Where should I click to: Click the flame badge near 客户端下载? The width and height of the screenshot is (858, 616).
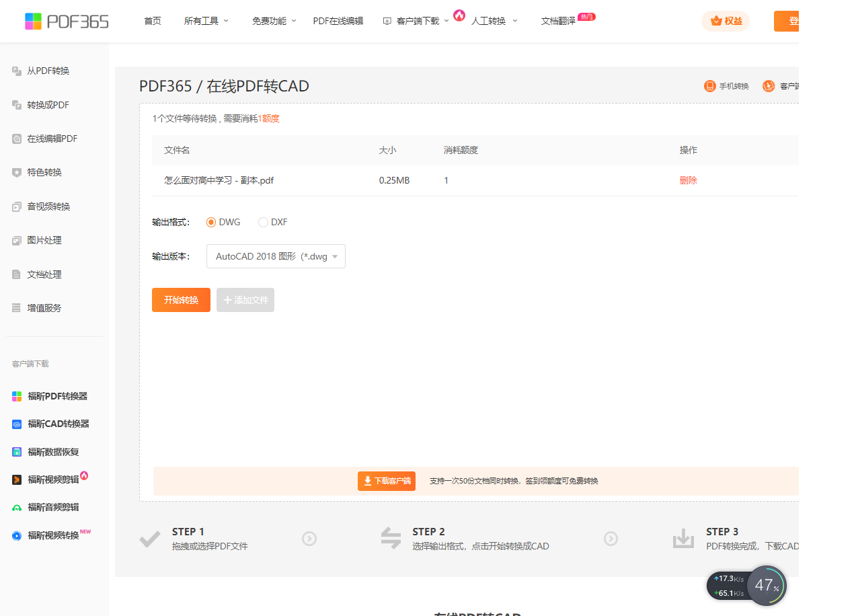click(459, 15)
